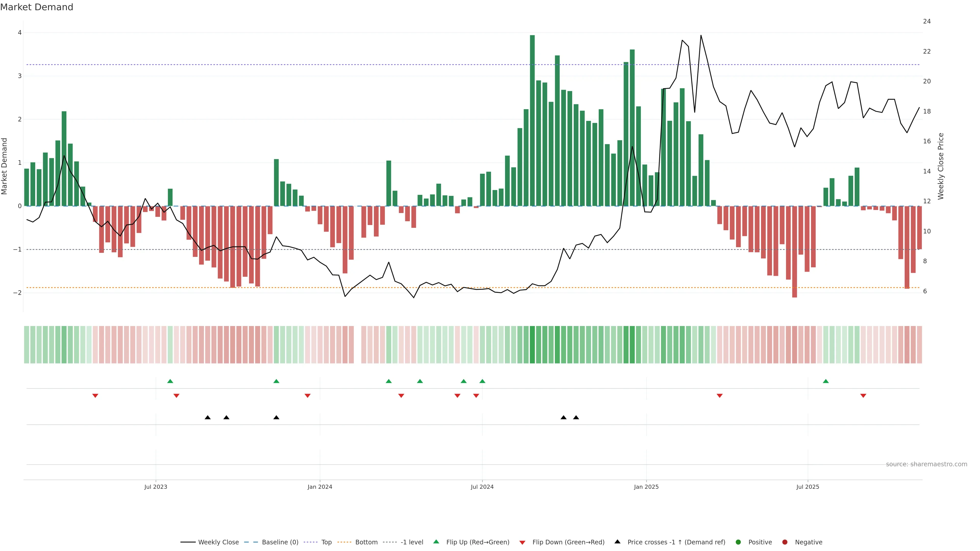The image size is (980, 551).
Task: Click the flip-up marker at Jul 2024
Action: point(482,381)
